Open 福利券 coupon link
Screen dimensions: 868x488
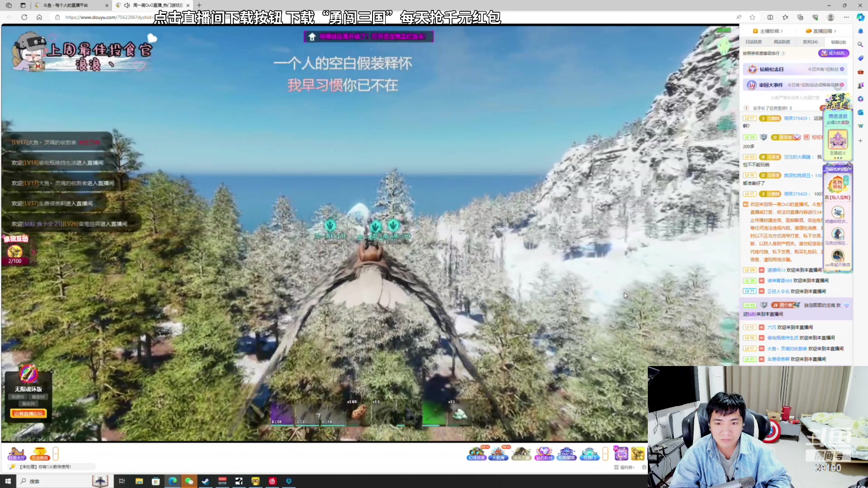624,467
